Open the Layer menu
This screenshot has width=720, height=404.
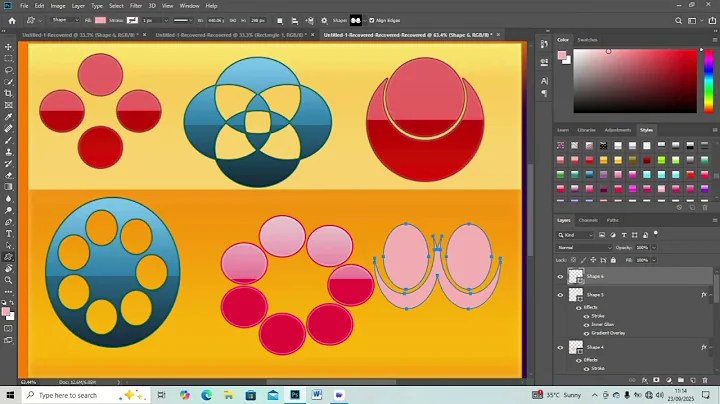point(78,6)
